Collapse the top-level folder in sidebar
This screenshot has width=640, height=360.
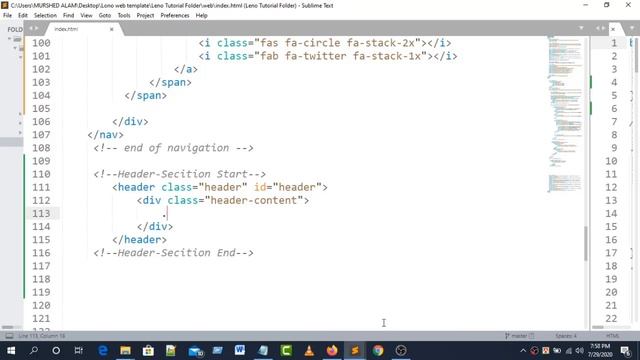click(x=9, y=39)
